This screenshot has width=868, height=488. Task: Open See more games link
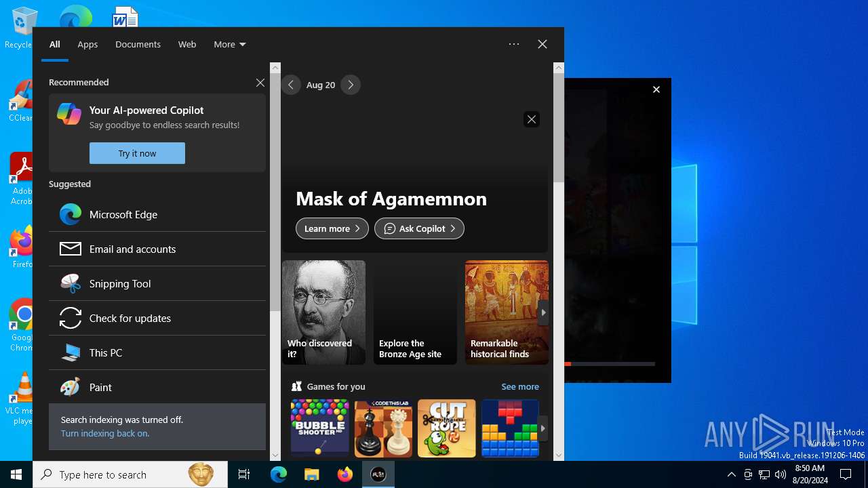[x=520, y=386]
